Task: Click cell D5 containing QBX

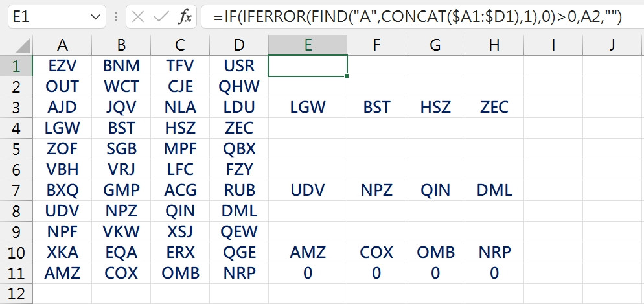Action: (239, 148)
